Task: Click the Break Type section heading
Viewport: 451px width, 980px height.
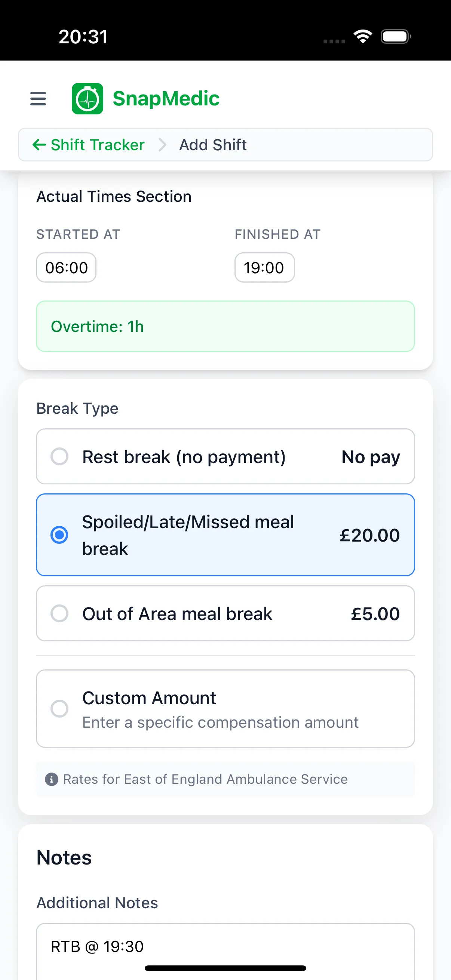Action: coord(77,408)
